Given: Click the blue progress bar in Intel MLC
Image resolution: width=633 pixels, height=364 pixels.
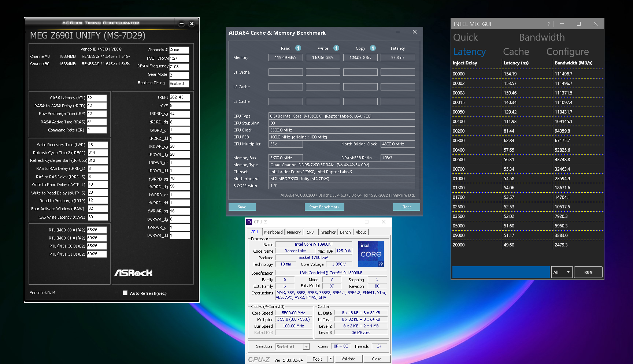Looking at the screenshot, I should 501,272.
